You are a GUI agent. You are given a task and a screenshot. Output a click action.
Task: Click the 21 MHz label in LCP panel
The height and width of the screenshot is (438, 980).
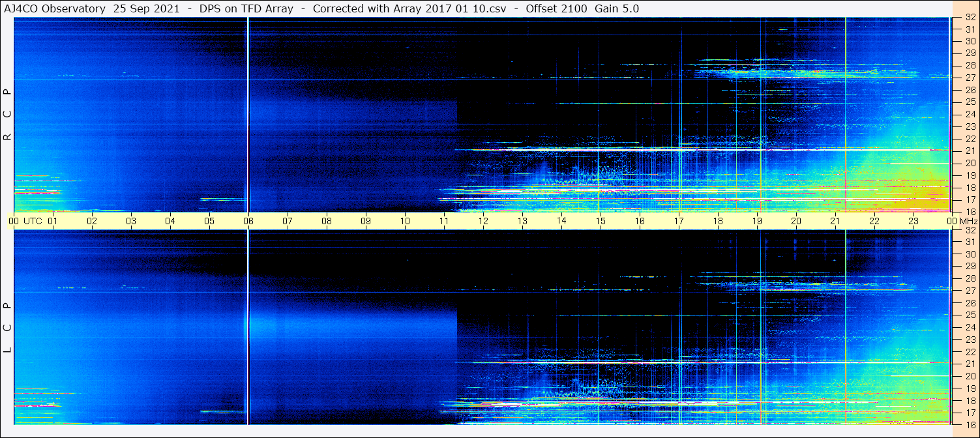pos(970,364)
